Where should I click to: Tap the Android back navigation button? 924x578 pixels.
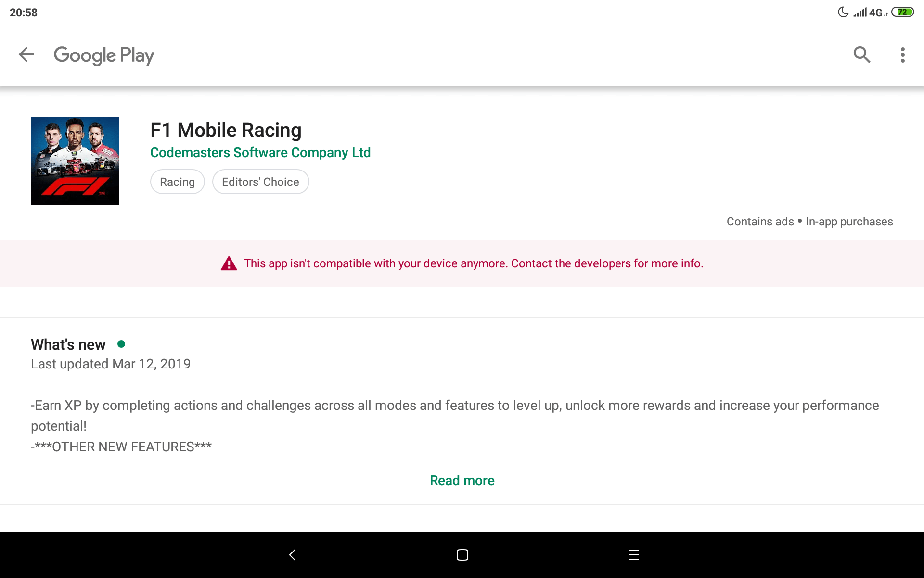(292, 555)
